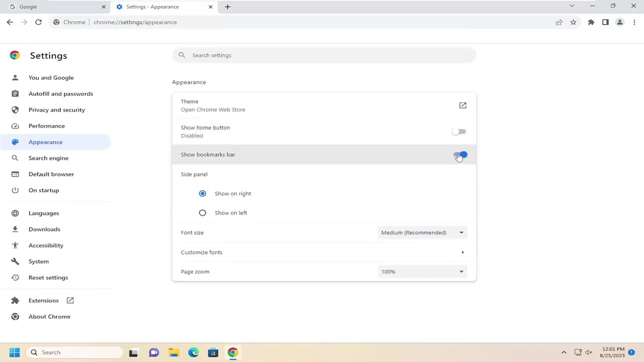Open the Windows Start menu

(15, 352)
